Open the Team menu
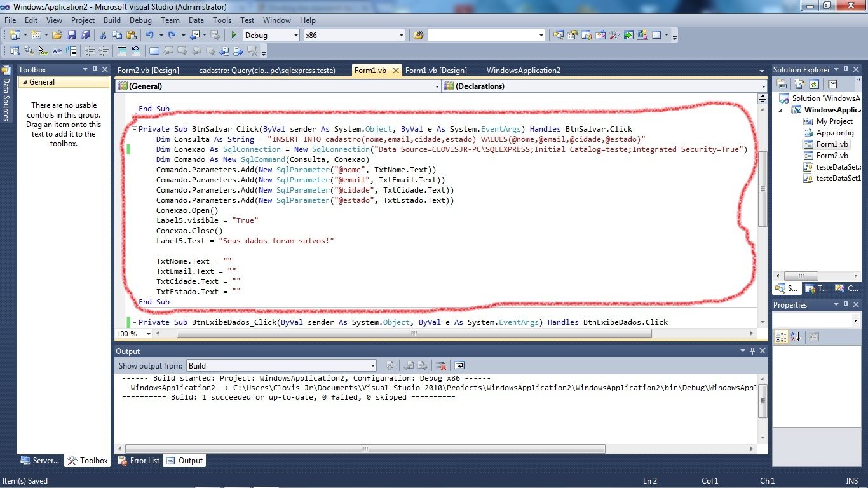The width and height of the screenshot is (868, 488). click(x=170, y=20)
